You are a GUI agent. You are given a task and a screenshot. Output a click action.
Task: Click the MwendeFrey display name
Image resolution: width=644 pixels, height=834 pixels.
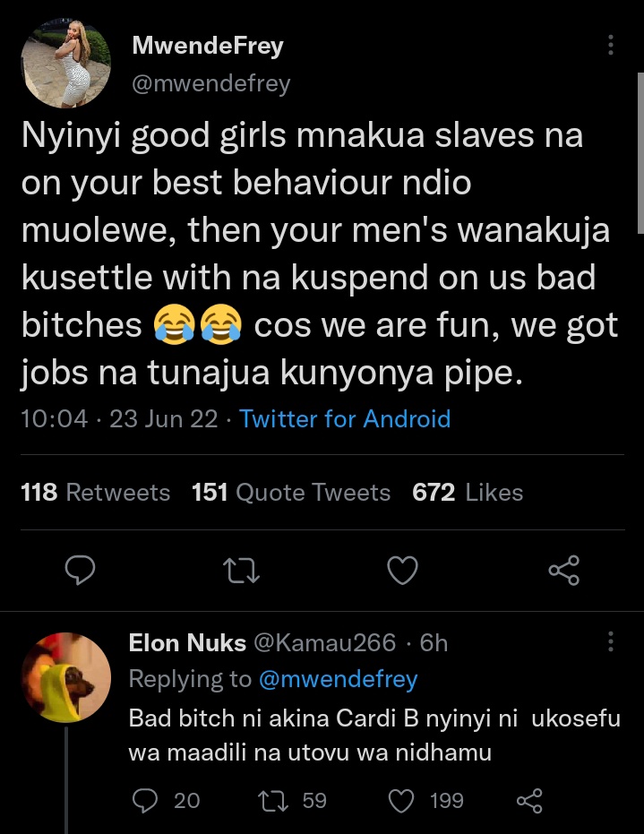[207, 47]
